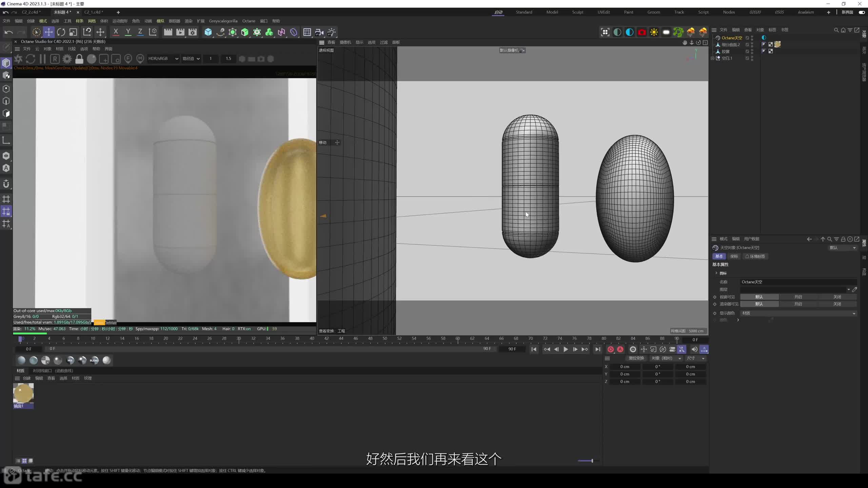Open layer 图层 dropdown arrow
868x488 pixels.
tap(849, 289)
